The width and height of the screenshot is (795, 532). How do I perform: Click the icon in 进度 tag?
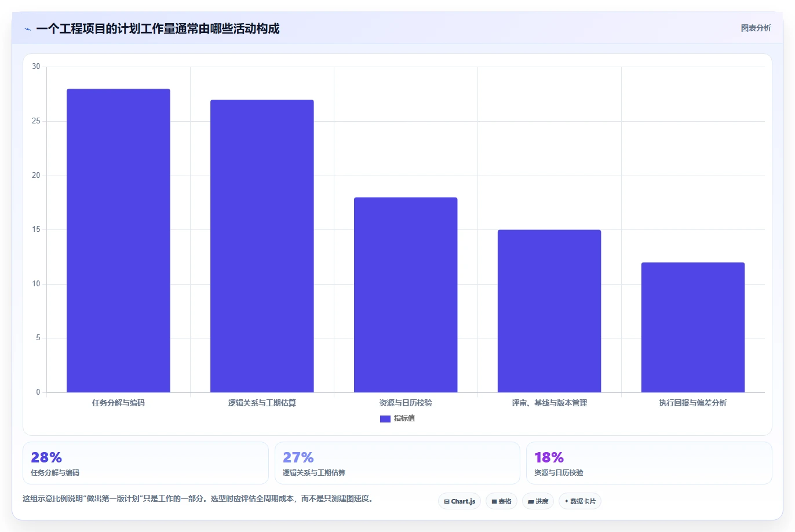click(x=531, y=502)
